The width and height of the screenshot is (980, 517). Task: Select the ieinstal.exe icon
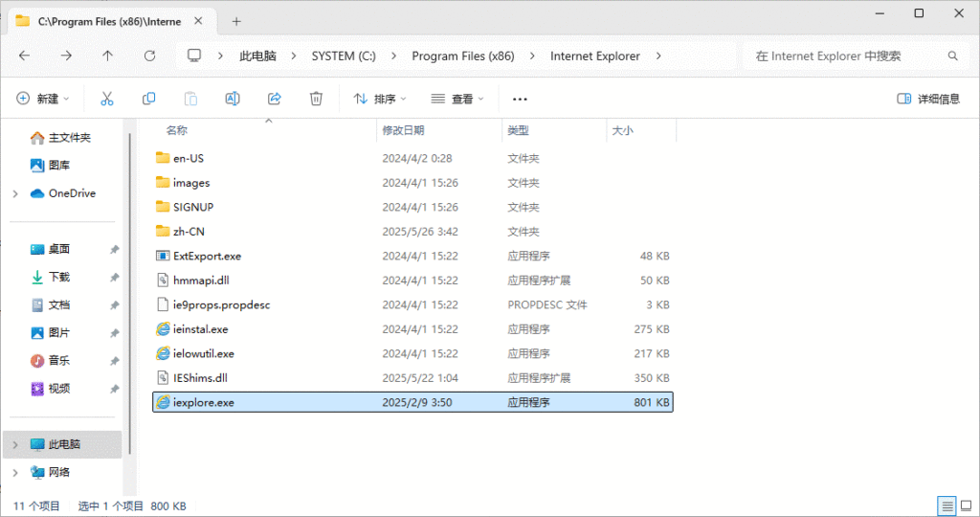pos(163,328)
